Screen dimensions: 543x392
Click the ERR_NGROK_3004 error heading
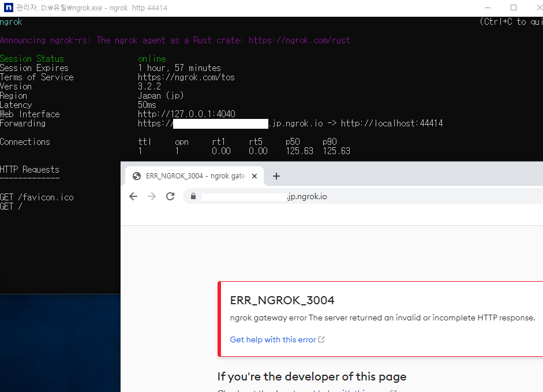282,300
